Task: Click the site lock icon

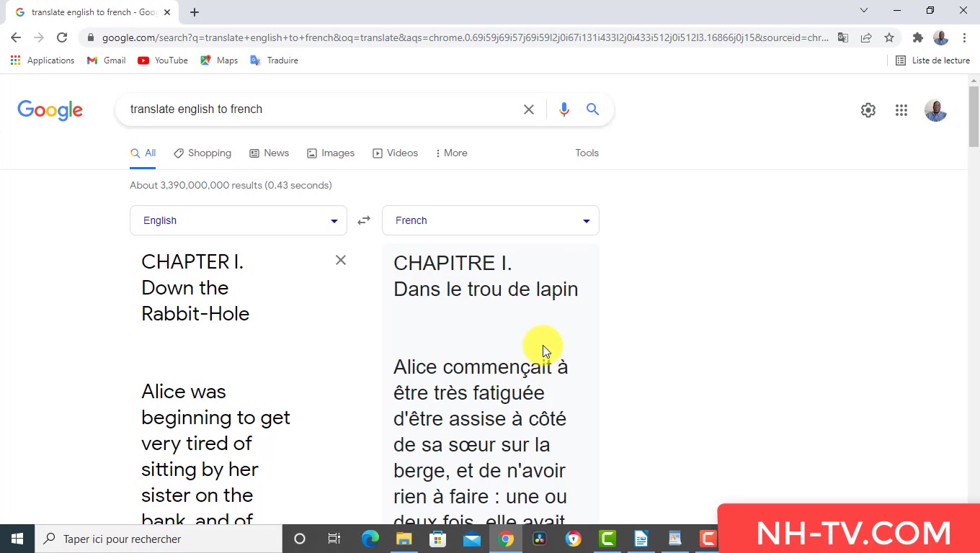Action: point(89,37)
